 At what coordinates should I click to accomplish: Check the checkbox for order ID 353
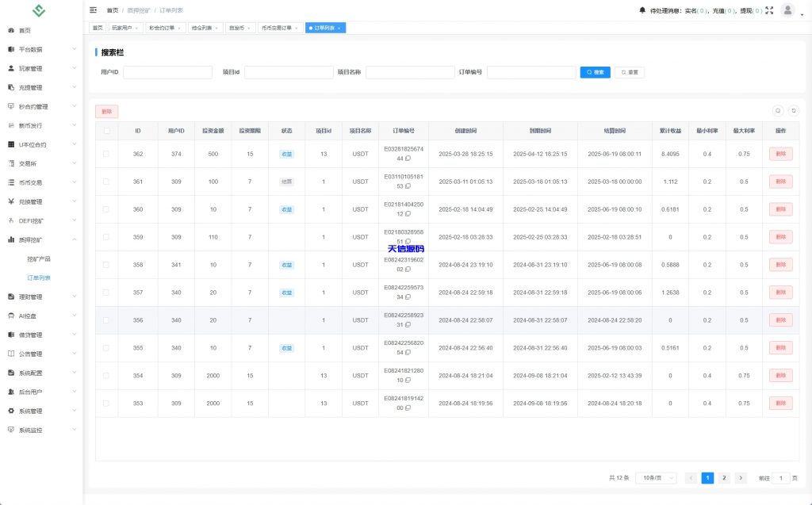(x=106, y=403)
